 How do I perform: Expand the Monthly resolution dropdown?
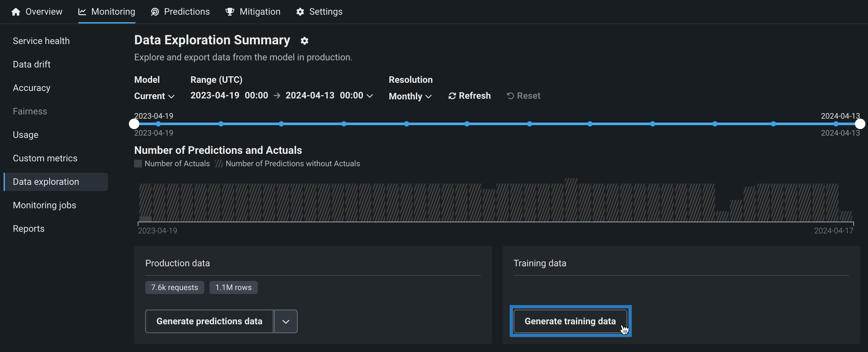[x=410, y=96]
